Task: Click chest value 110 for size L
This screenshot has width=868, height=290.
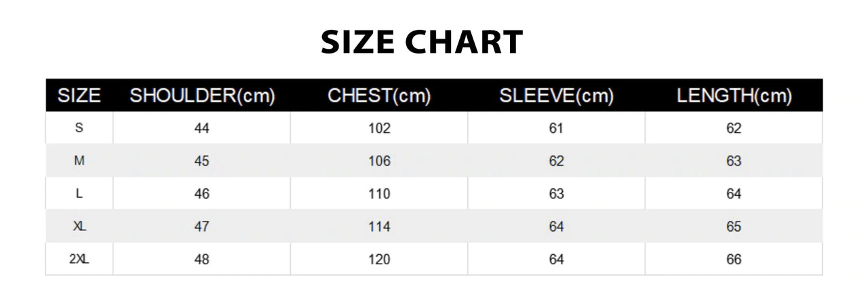Action: [379, 194]
